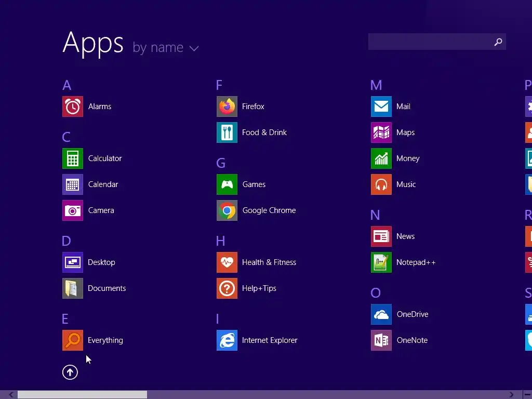Open the Food & Drink icon
This screenshot has width=532, height=399.
227,132
